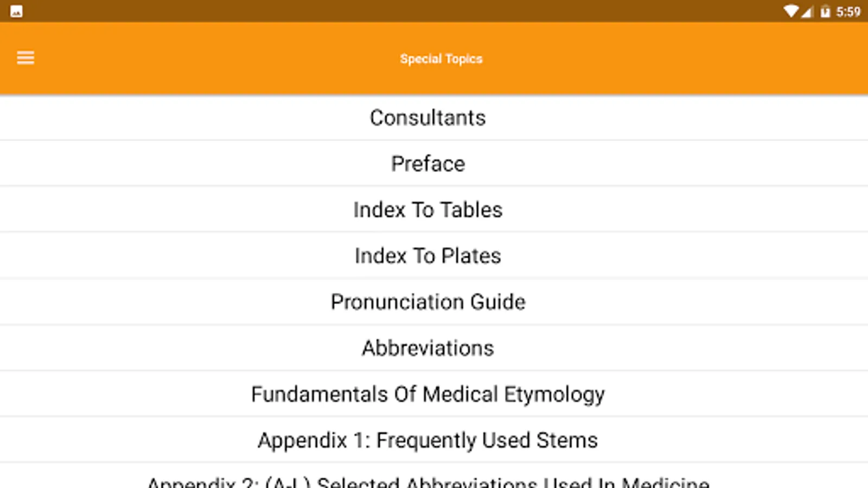
Task: Tap the word Stems in Appendix 1
Action: tap(567, 440)
